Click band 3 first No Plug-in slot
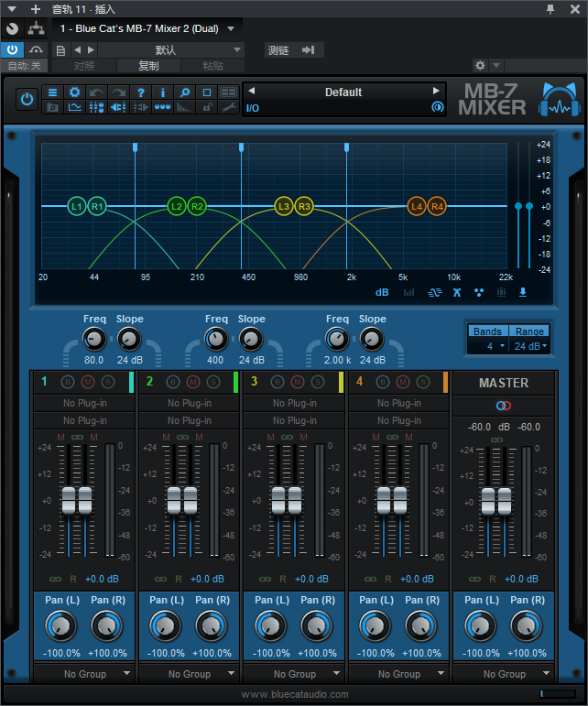 pyautogui.click(x=294, y=404)
